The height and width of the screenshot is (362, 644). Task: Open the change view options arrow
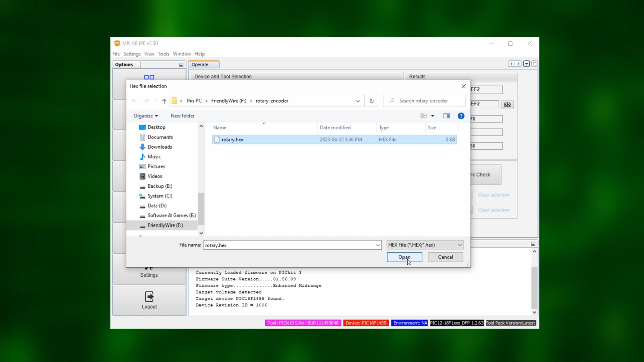point(433,116)
